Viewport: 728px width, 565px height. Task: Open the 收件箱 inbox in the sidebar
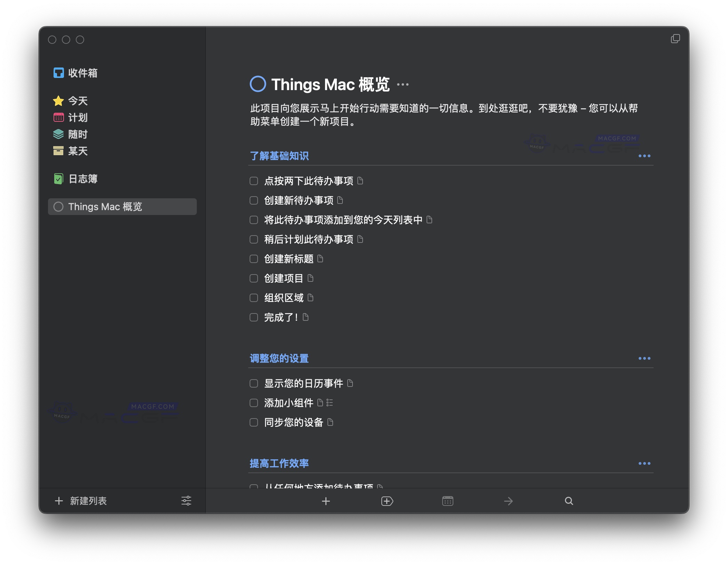(x=82, y=73)
